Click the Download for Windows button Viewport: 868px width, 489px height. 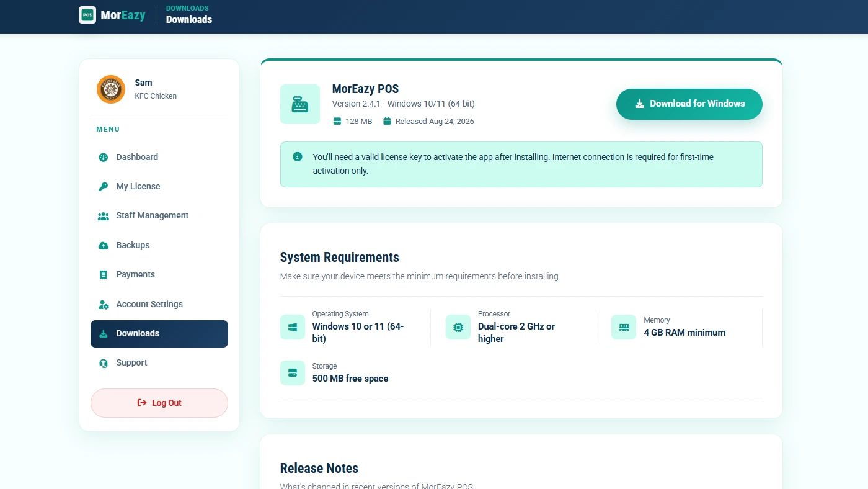(x=689, y=104)
